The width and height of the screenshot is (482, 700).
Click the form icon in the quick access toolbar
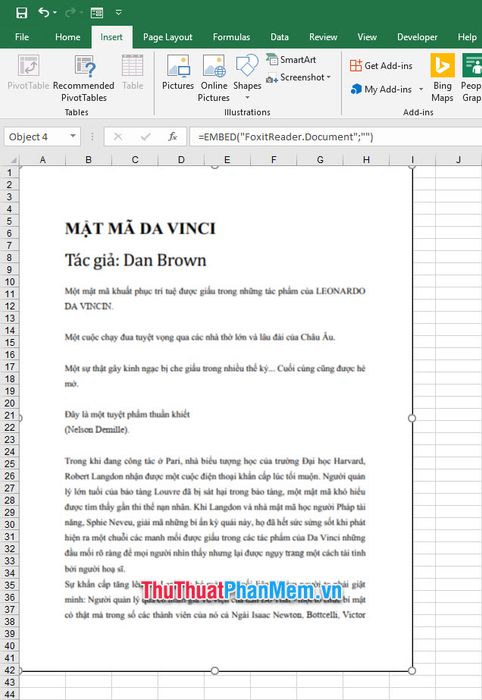(97, 12)
